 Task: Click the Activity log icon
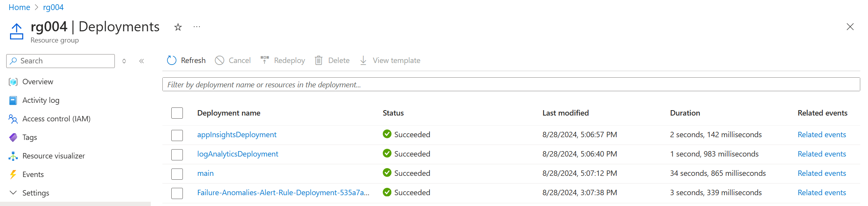13,100
